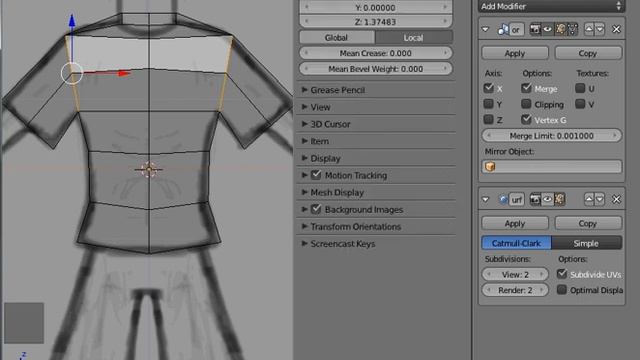Click the blue Z axis arrow handle
Viewport: 640px width, 360px height.
point(72,21)
